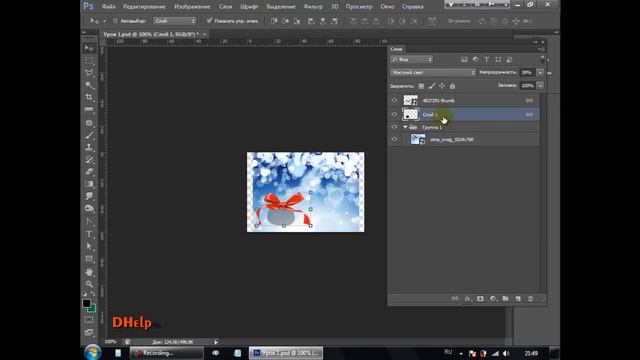Filter layers by adjustment layers icon
This screenshot has width=640, height=360.
pos(476,60)
